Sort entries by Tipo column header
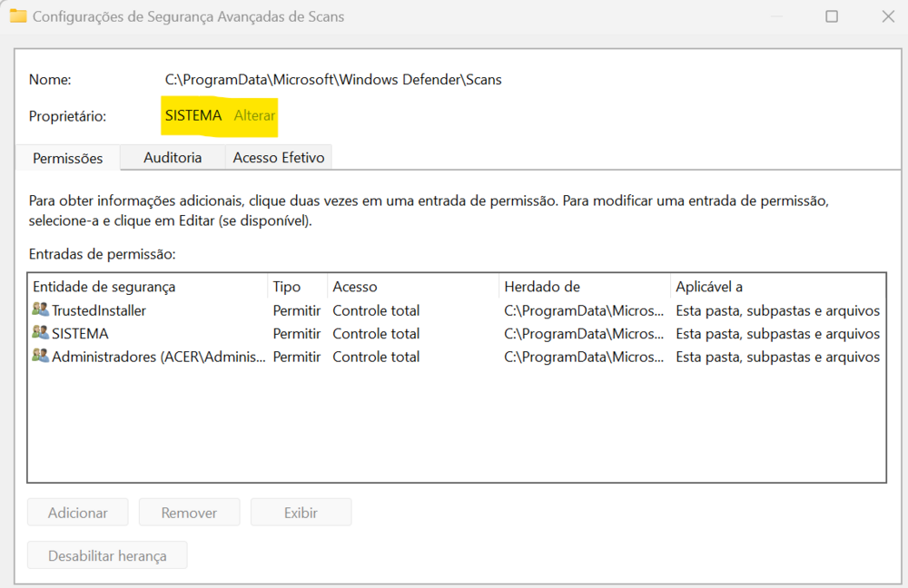 click(287, 287)
